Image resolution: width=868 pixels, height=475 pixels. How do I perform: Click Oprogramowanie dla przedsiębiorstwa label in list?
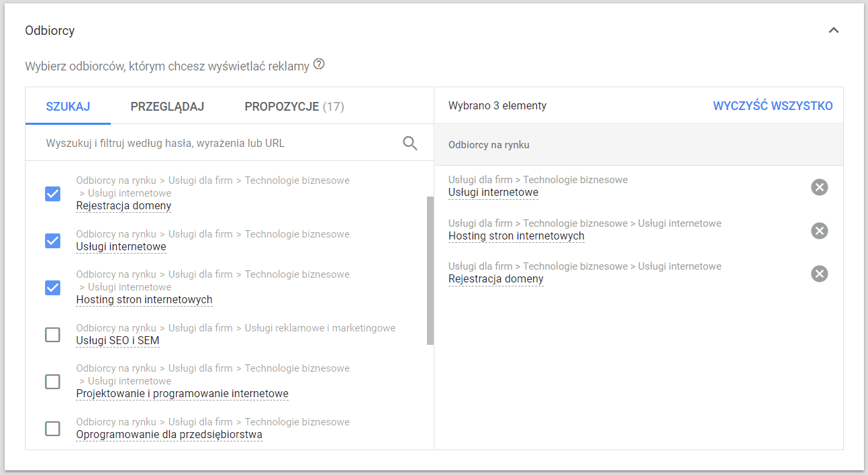[x=169, y=434]
